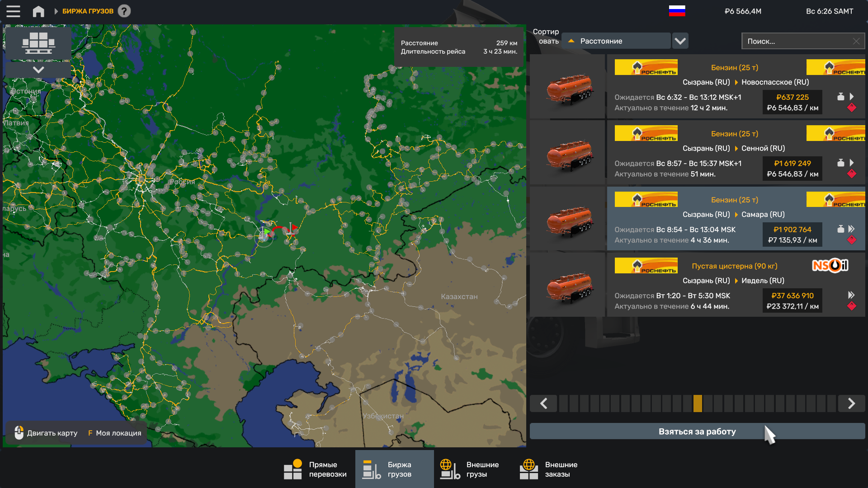Viewport: 868px width, 488px height.
Task: Open the help question mark icon
Action: (x=124, y=11)
